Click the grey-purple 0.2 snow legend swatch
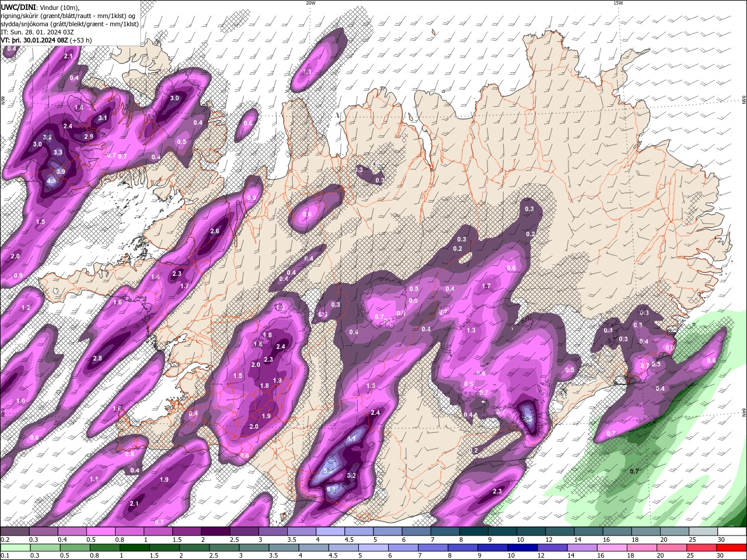 pos(15,531)
